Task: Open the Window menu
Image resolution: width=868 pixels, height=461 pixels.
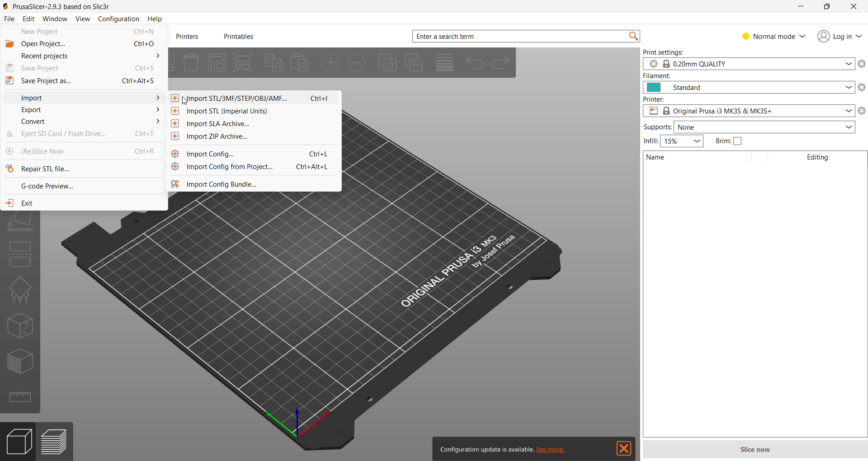Action: (55, 19)
